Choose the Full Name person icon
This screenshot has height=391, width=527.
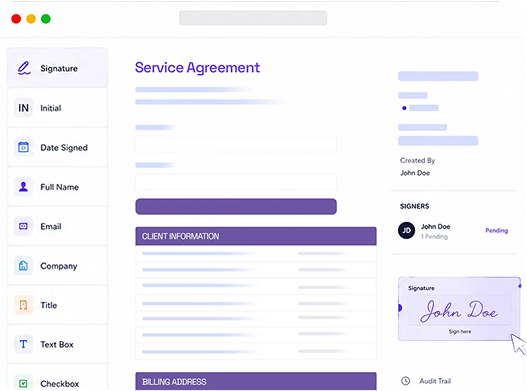(23, 187)
